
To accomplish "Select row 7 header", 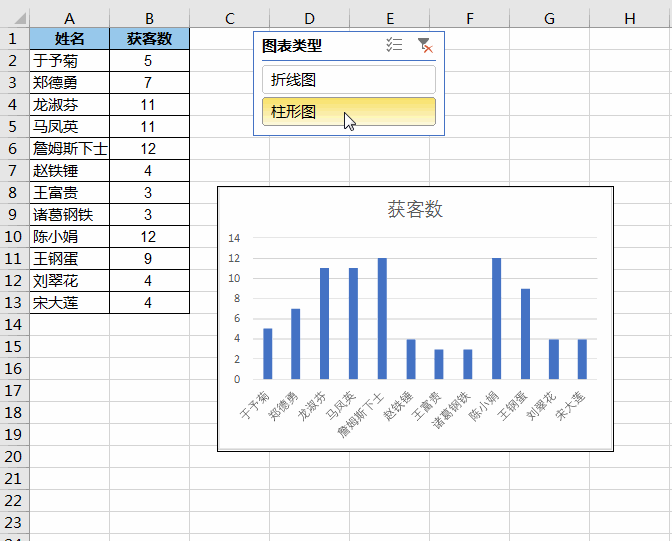I will coord(13,171).
